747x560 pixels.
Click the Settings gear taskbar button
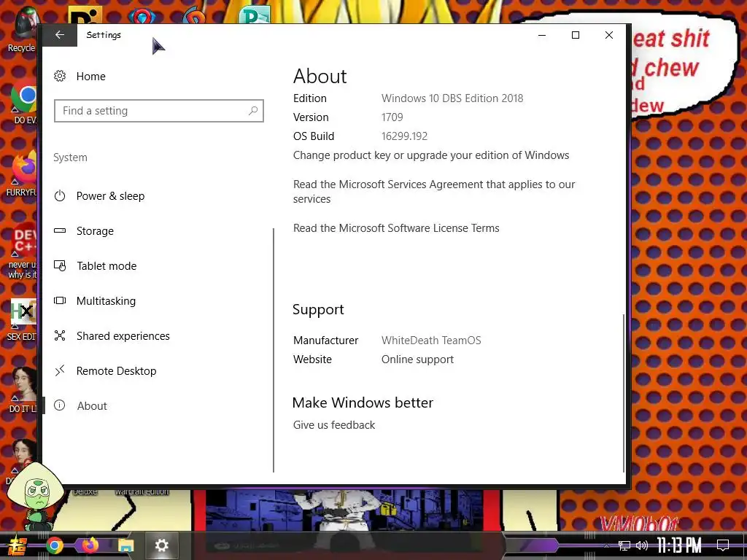161,545
